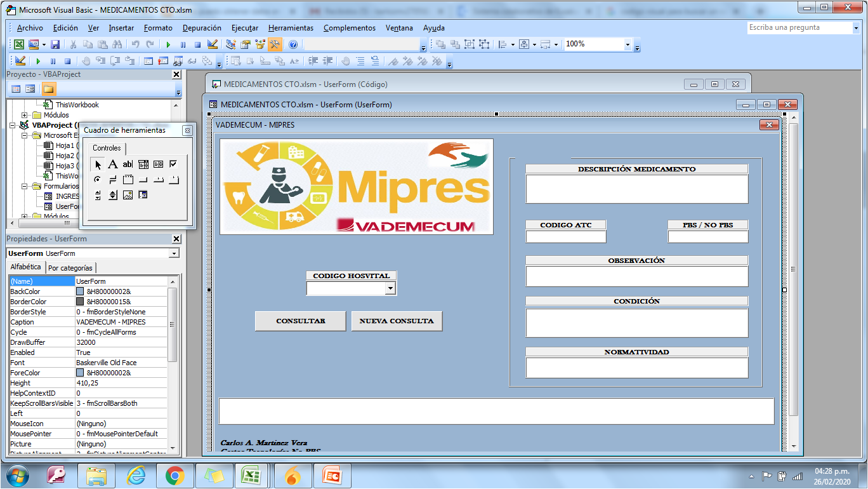Open the 100% zoom dropdown
This screenshot has width=868, height=489.
[x=628, y=44]
